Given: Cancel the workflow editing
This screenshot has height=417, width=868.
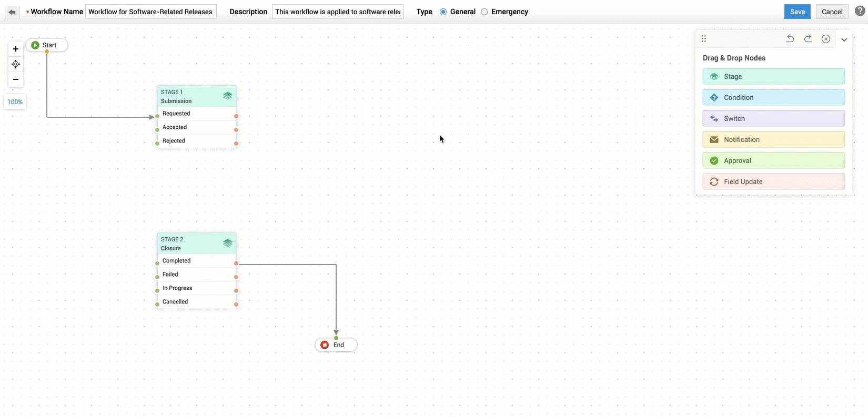Looking at the screenshot, I should click(832, 12).
